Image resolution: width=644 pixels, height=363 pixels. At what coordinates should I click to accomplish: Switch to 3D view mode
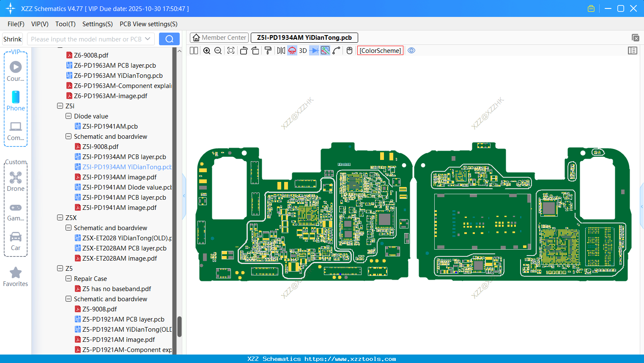click(x=303, y=50)
